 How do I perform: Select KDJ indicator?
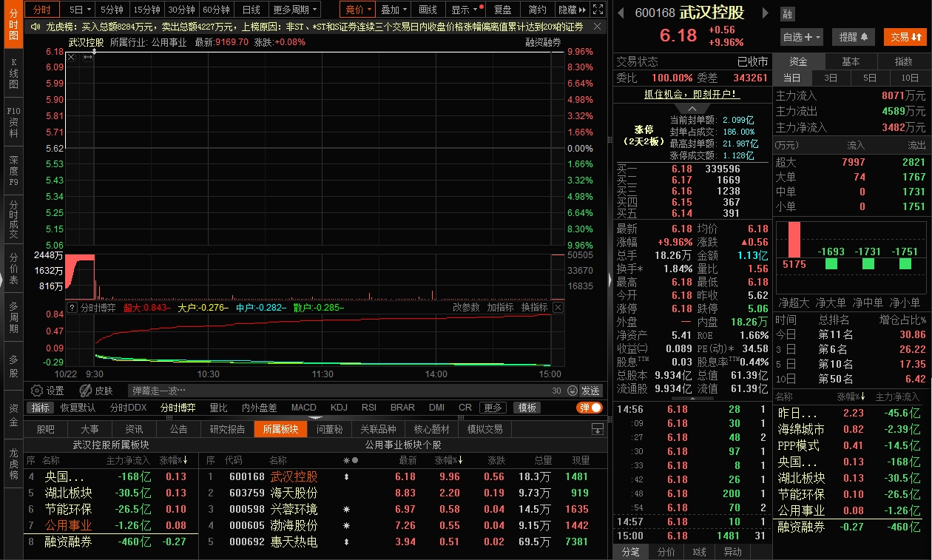[x=339, y=408]
